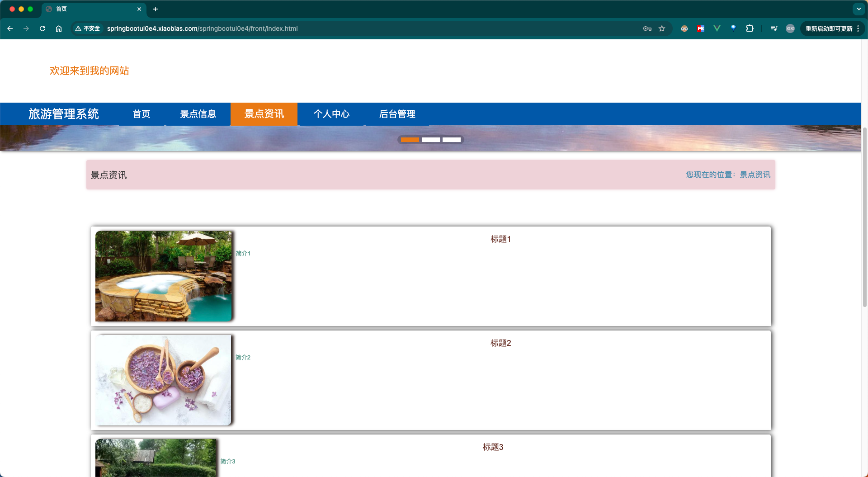
Task: Expand the tab search dropdown arrow
Action: 859,9
